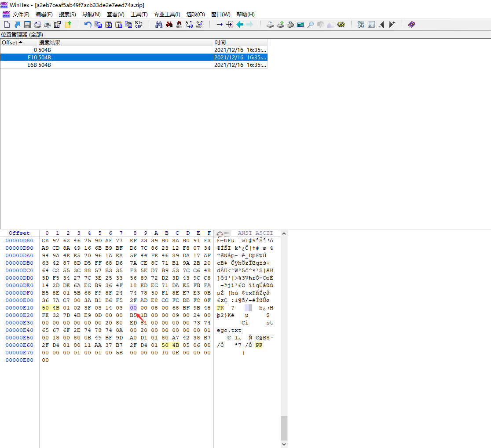The height and width of the screenshot is (448, 491).
Task: Click the Go To Sector icon
Action: point(230,25)
